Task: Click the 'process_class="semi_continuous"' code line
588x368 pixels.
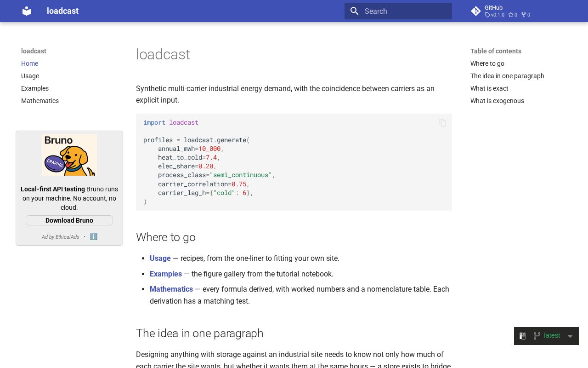Action: pyautogui.click(x=217, y=175)
